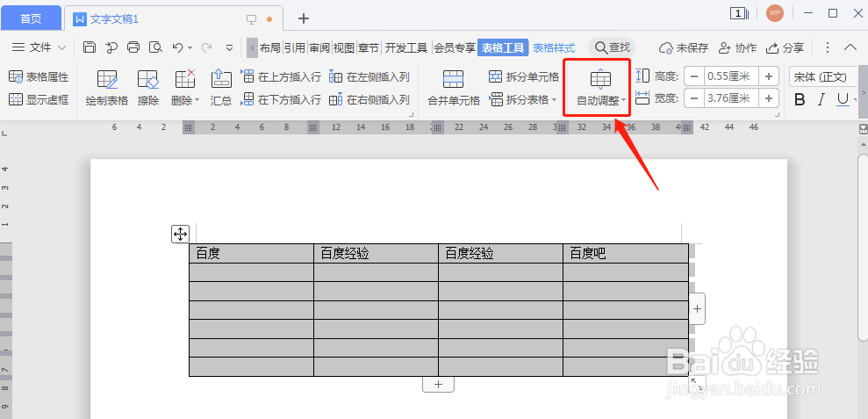The width and height of the screenshot is (868, 419).
Task: Insert row below (在下方插入行)
Action: coord(281,100)
